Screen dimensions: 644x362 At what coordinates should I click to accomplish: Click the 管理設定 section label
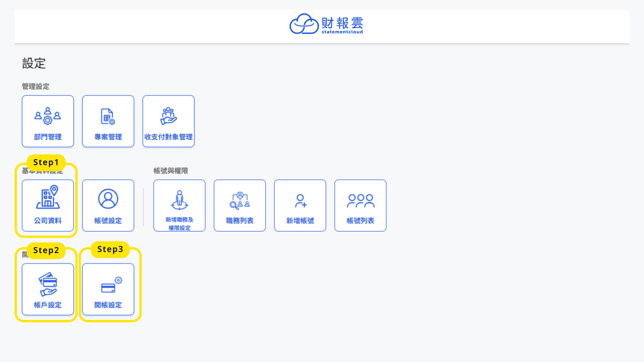36,86
